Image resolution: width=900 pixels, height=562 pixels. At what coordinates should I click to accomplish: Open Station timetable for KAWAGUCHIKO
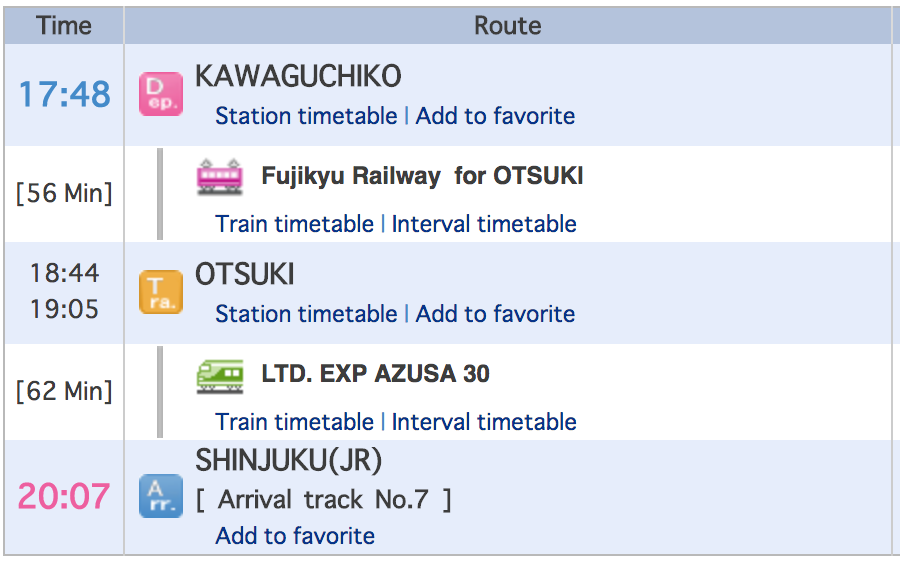click(x=306, y=116)
